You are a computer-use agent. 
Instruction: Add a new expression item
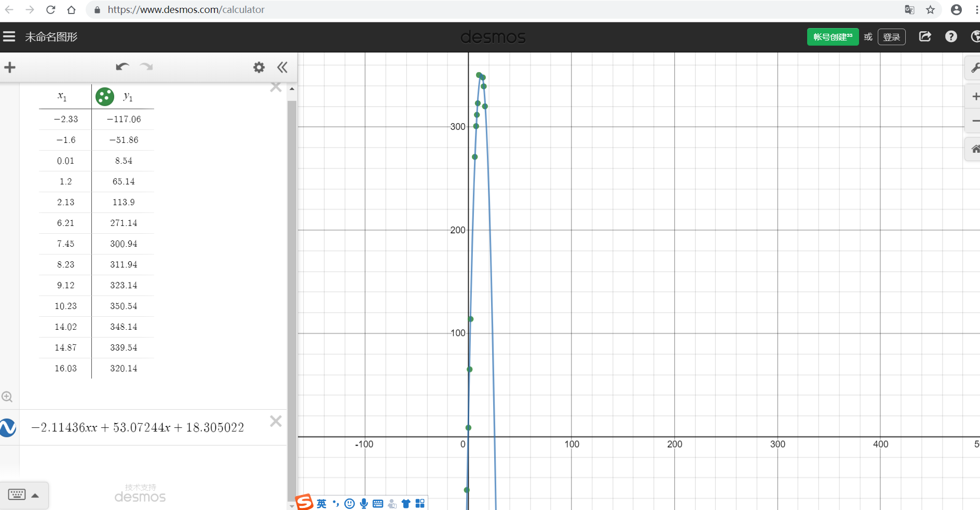(x=10, y=67)
